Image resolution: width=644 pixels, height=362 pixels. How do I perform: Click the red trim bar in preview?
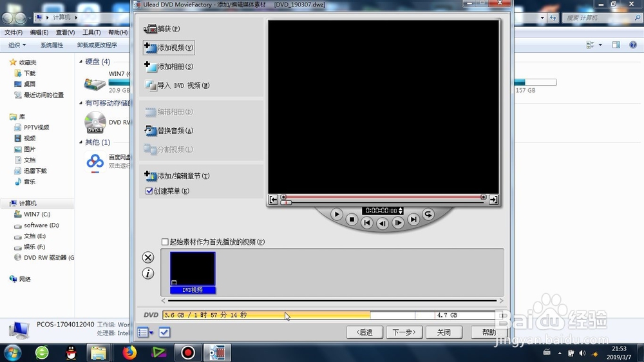(383, 197)
